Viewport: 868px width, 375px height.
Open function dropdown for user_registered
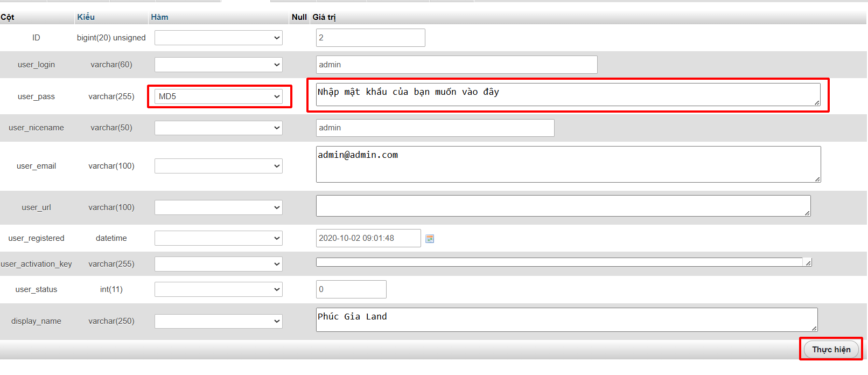218,238
